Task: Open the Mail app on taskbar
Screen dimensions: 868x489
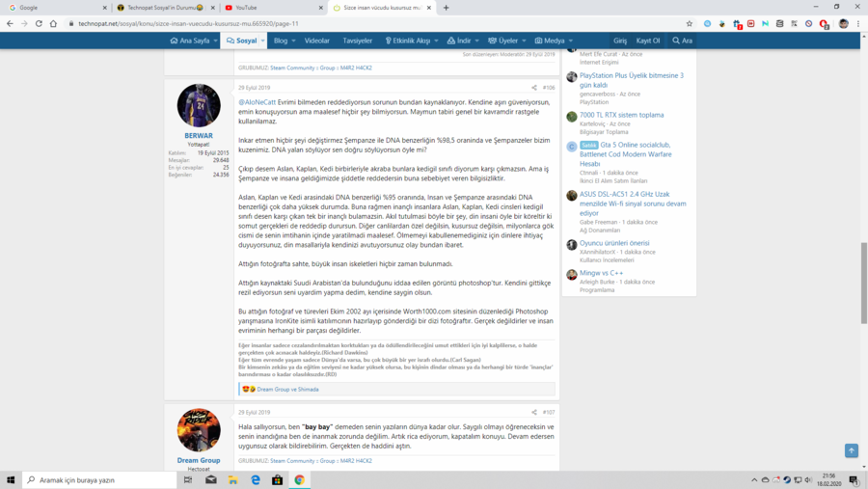Action: [211, 479]
